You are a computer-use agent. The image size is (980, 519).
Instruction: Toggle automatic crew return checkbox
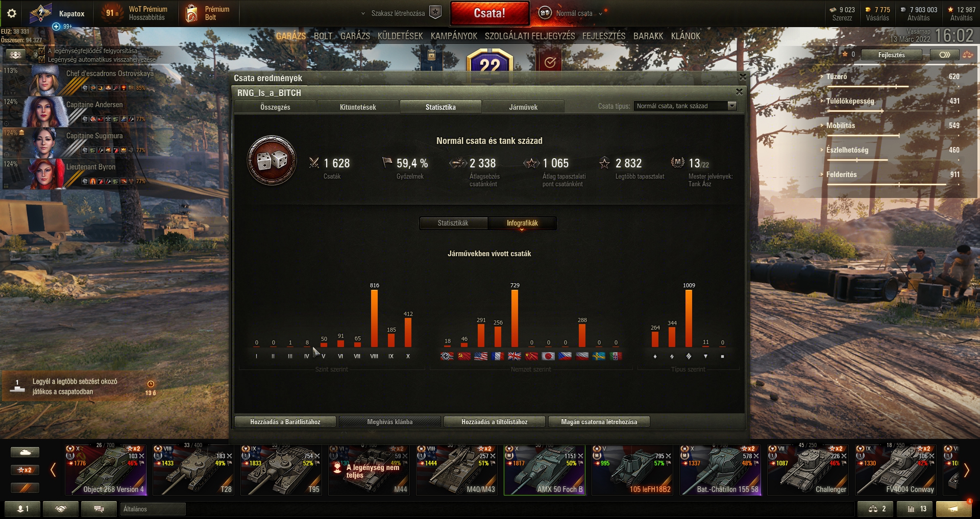(x=42, y=59)
